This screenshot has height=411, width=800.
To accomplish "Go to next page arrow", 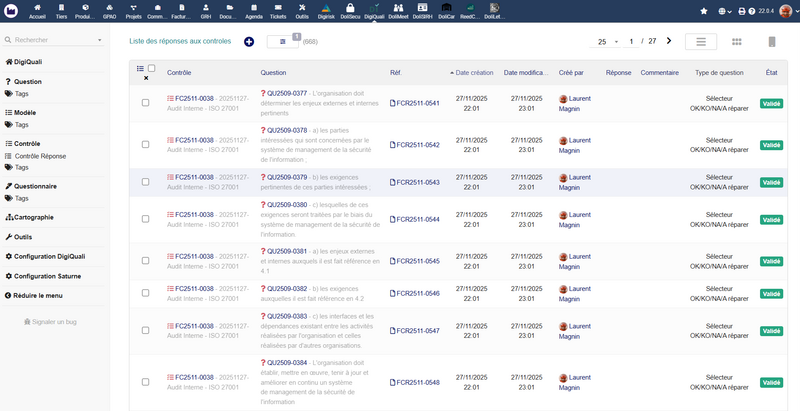I will [669, 41].
